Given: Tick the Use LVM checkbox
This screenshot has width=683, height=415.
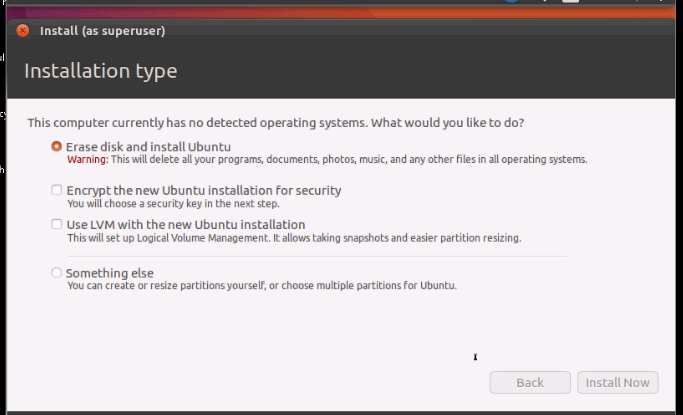Looking at the screenshot, I should [x=57, y=224].
